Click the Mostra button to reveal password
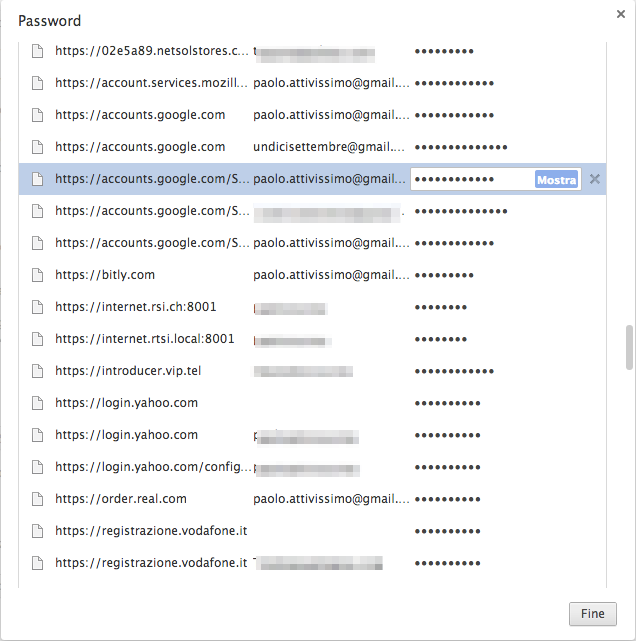 point(556,180)
